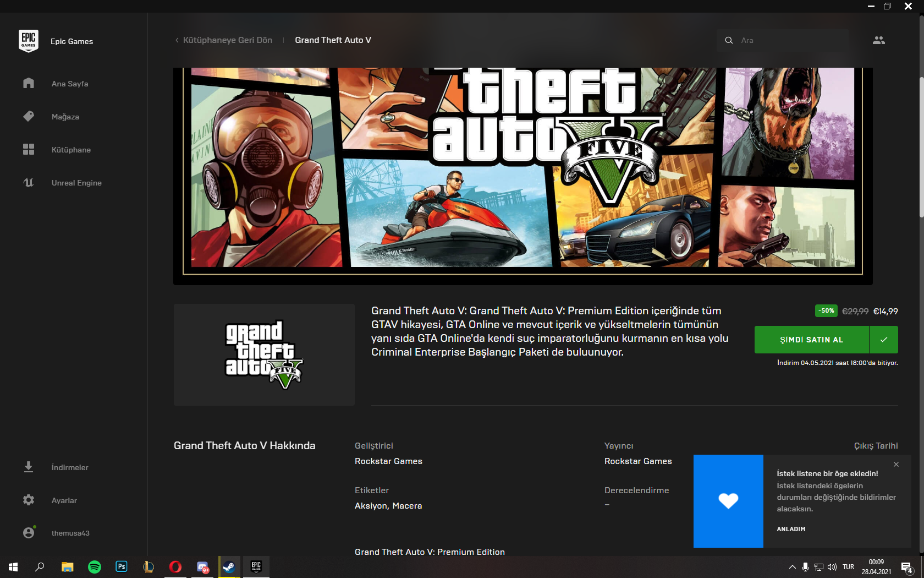Click the microphone tray icon
The height and width of the screenshot is (578, 924).
click(x=805, y=567)
